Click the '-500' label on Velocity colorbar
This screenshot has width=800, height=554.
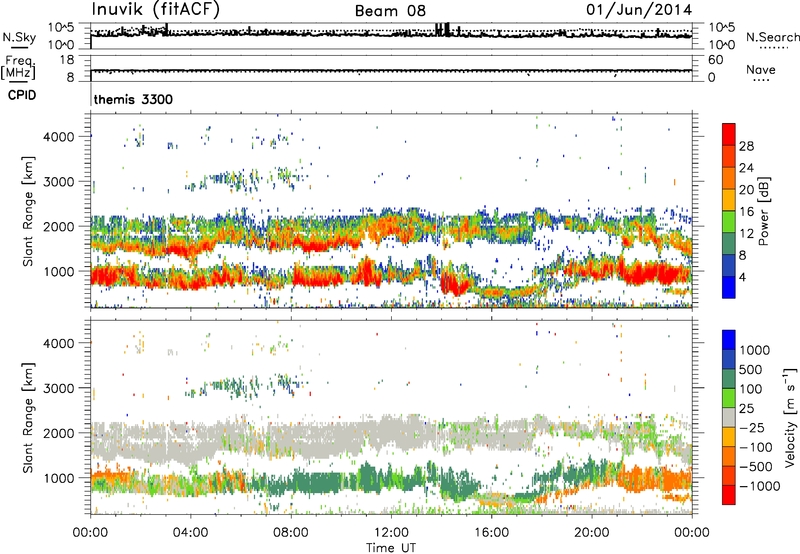click(756, 467)
